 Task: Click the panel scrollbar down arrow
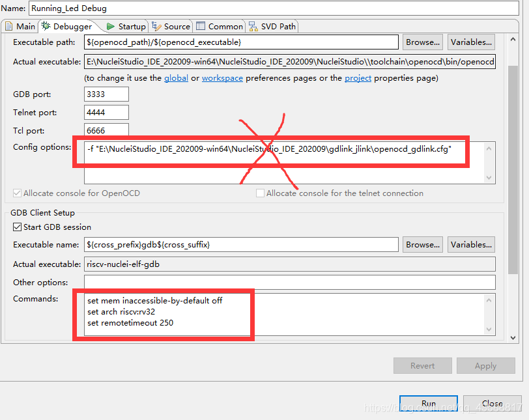pos(513,337)
